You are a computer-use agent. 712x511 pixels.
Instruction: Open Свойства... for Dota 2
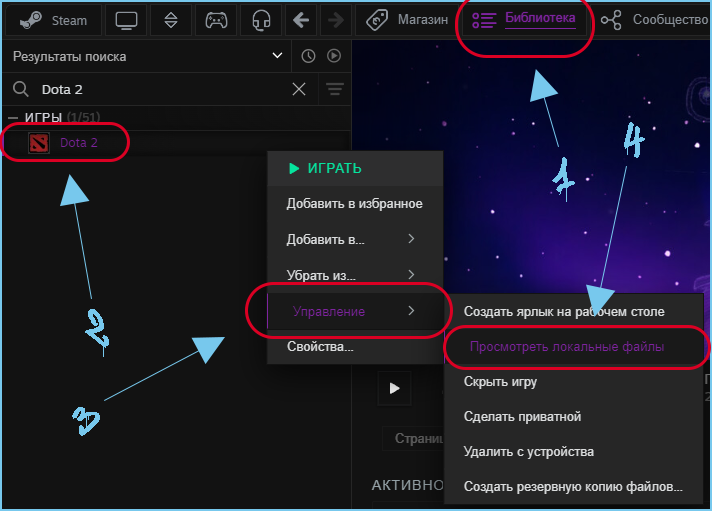354,347
